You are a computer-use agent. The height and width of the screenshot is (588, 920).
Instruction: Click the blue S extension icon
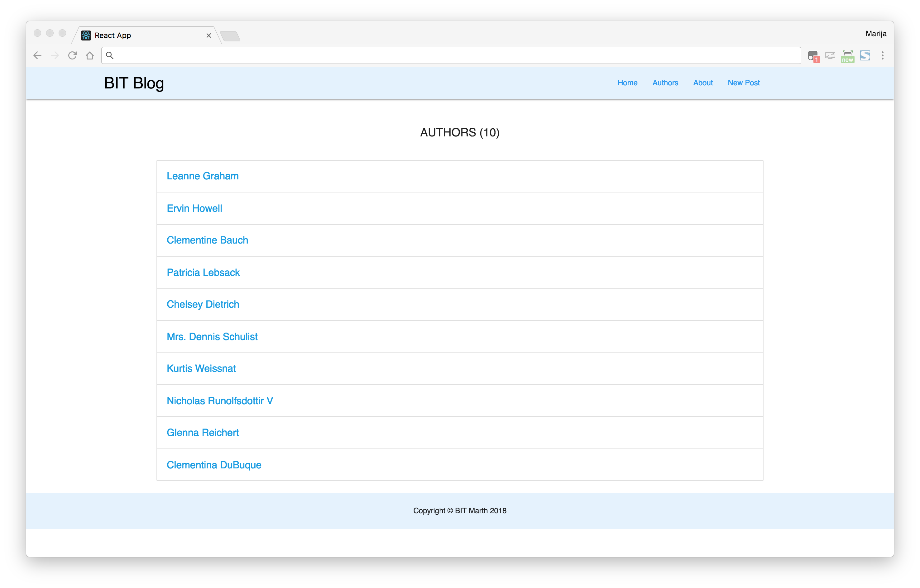[865, 55]
